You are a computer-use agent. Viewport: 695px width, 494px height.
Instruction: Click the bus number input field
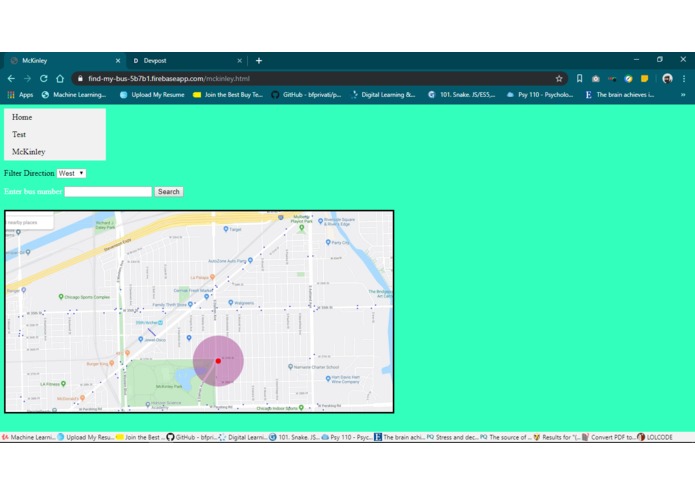[108, 191]
